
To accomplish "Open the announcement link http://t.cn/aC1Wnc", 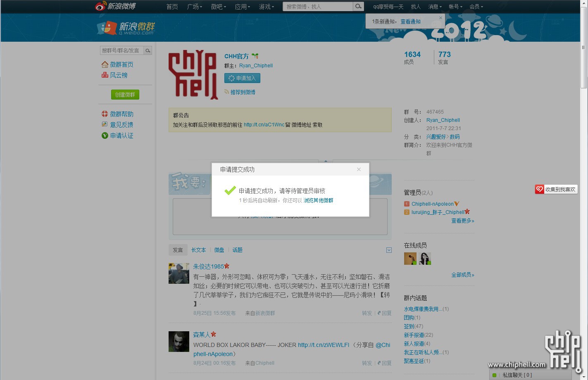I will pos(264,125).
